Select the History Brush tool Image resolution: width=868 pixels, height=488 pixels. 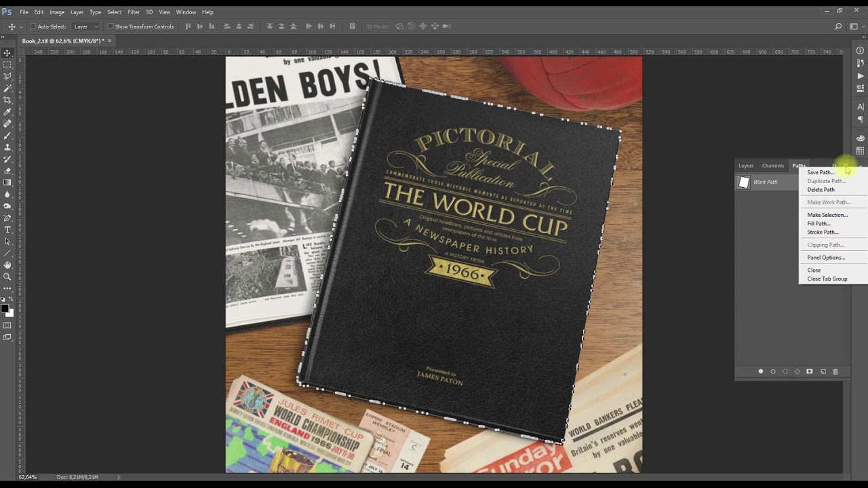(x=7, y=159)
